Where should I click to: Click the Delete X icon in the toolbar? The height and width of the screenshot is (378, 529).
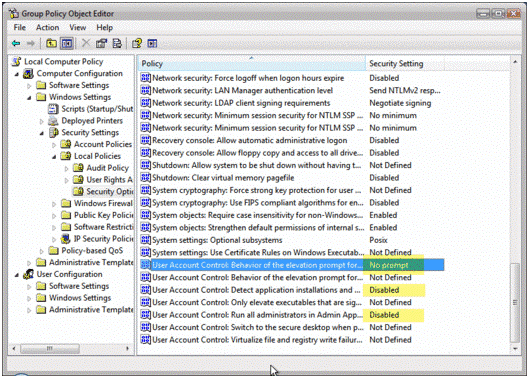tap(86, 43)
